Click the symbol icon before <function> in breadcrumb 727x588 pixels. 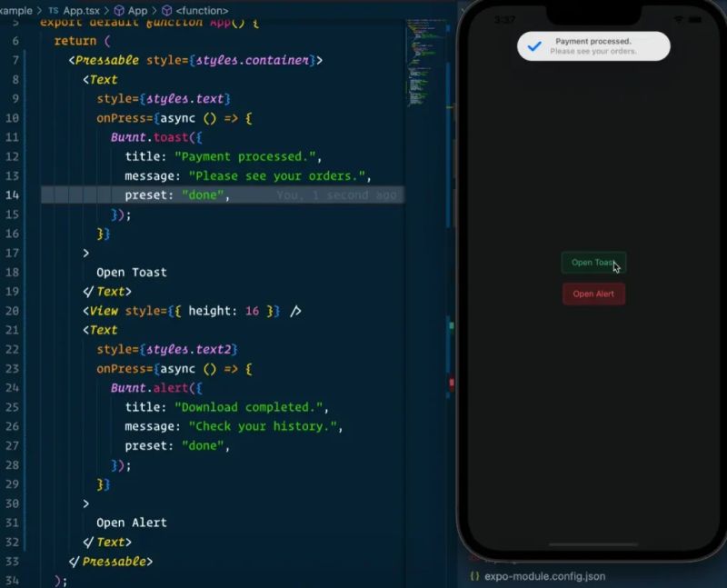(164, 10)
